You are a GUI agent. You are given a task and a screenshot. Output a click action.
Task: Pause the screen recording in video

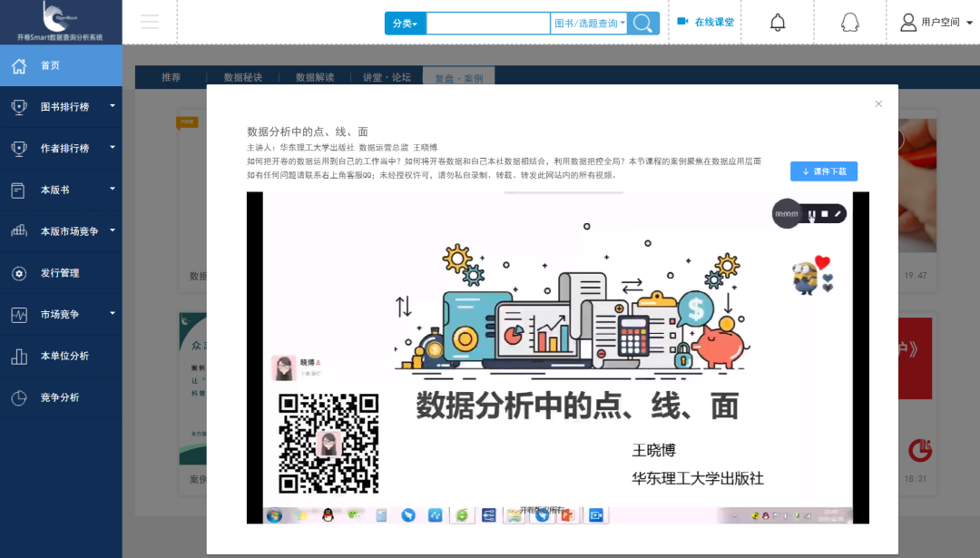811,214
